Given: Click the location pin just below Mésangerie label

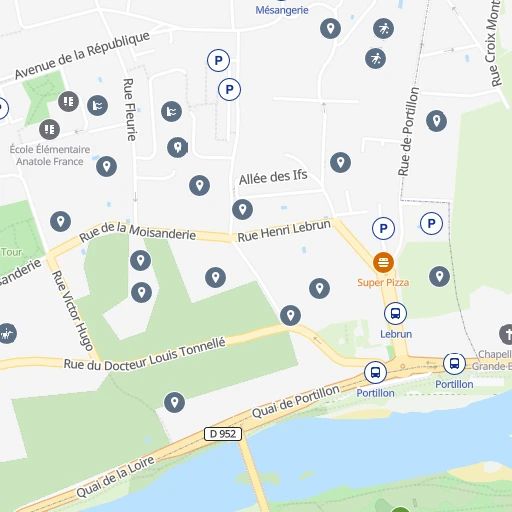Looking at the screenshot, I should coord(330,29).
